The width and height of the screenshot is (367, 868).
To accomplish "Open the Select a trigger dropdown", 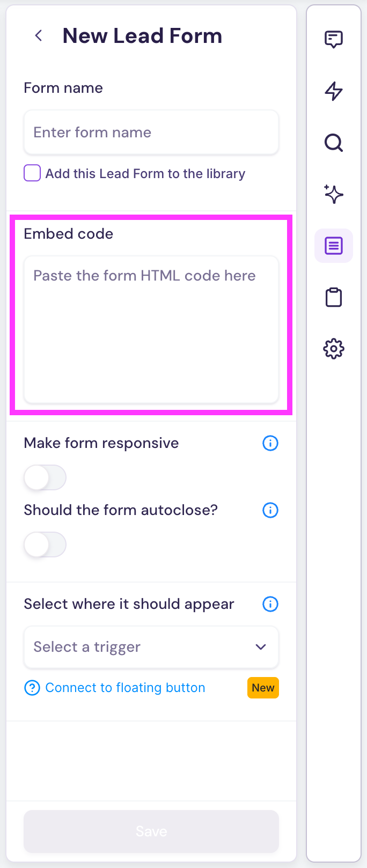I will coord(151,647).
